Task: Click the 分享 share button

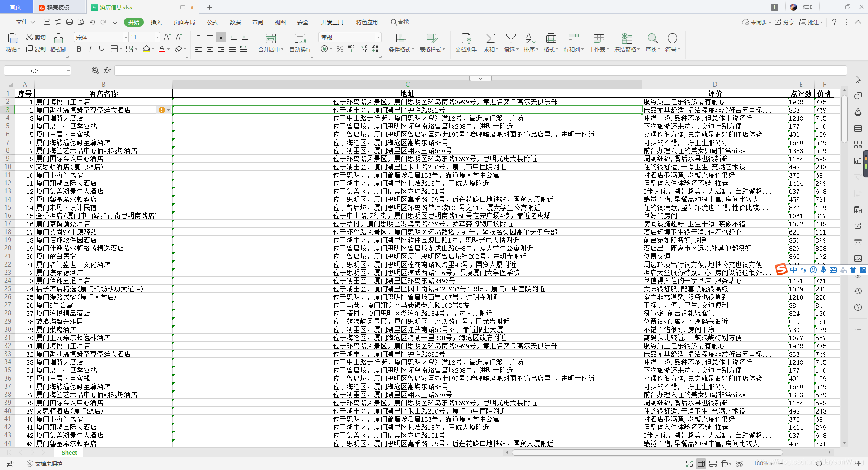Action: point(784,22)
